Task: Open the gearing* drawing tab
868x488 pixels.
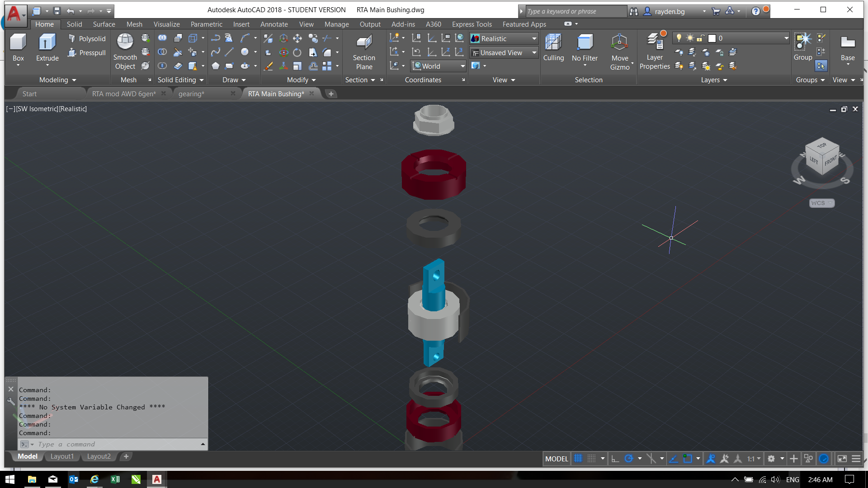Action: (191, 94)
